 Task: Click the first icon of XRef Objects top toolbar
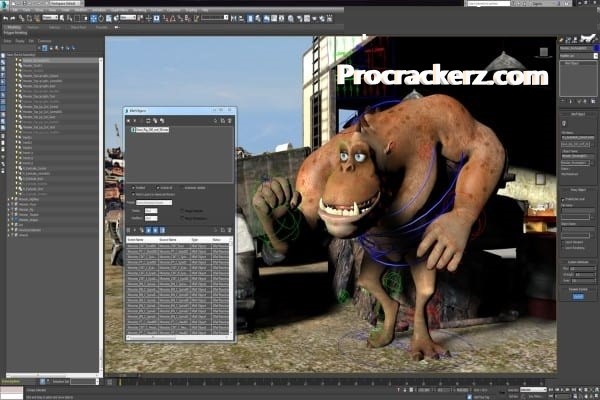pyautogui.click(x=128, y=121)
